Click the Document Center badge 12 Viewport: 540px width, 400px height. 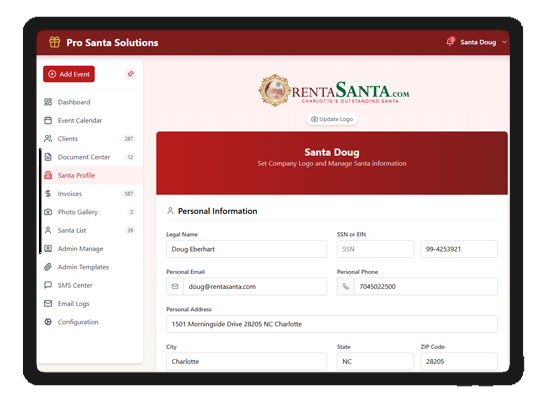pyautogui.click(x=130, y=157)
